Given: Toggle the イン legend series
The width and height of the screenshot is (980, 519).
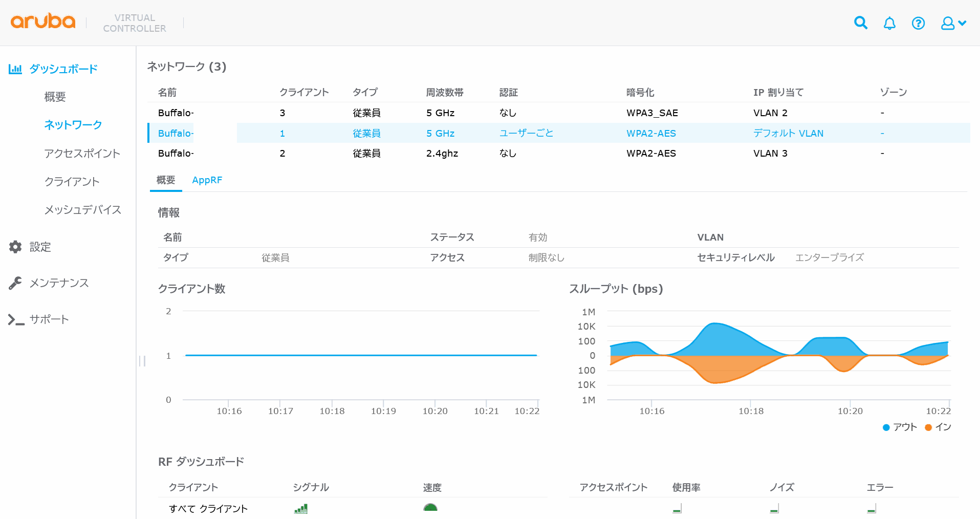Looking at the screenshot, I should coord(938,427).
